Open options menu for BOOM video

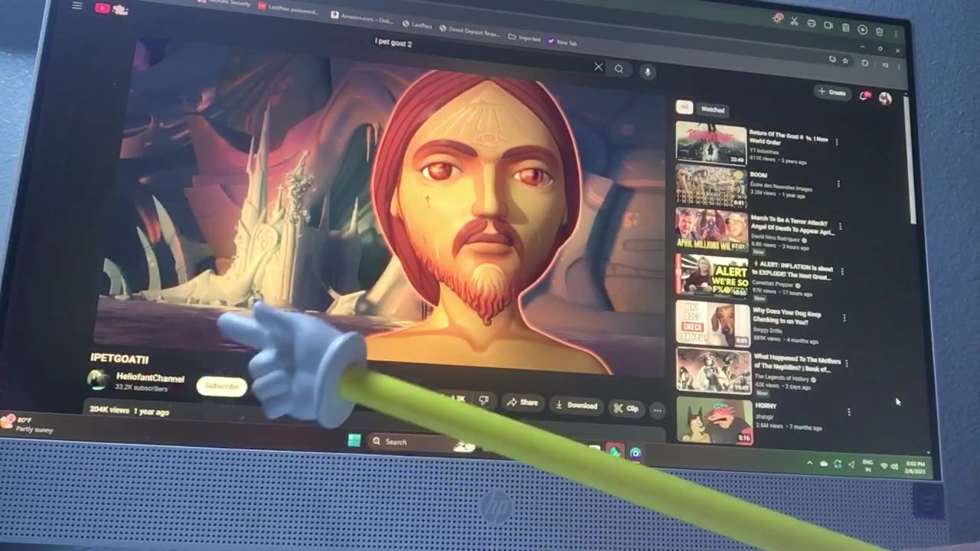coord(838,184)
